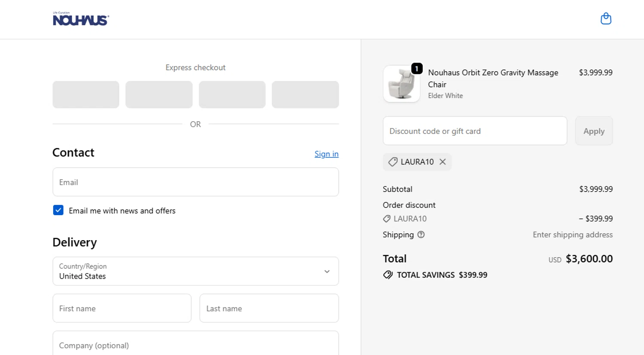Click the fourth express checkout button
This screenshot has width=644, height=355.
[x=305, y=94]
